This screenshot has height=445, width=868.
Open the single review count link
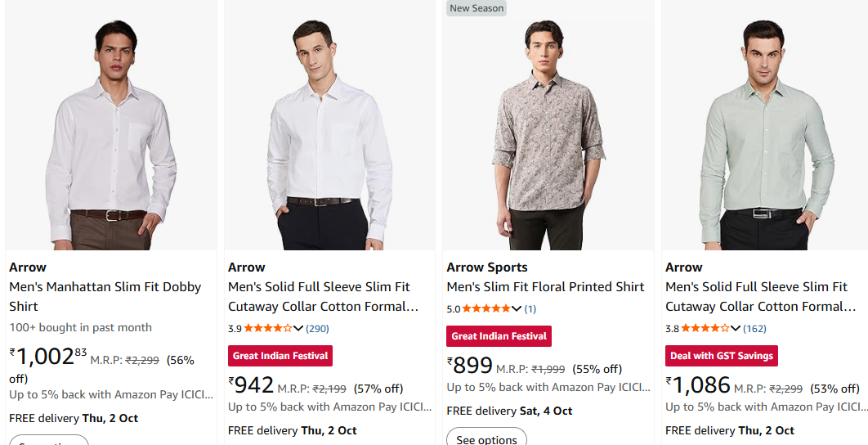(x=530, y=309)
